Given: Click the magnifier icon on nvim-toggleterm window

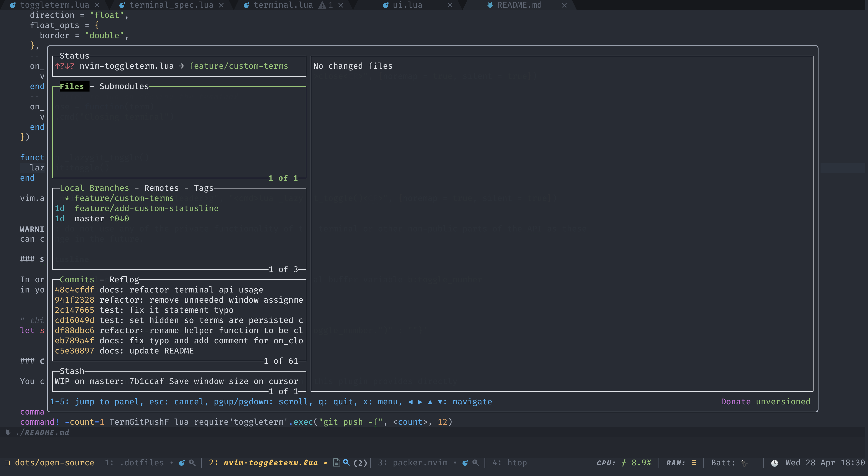Looking at the screenshot, I should [x=346, y=462].
